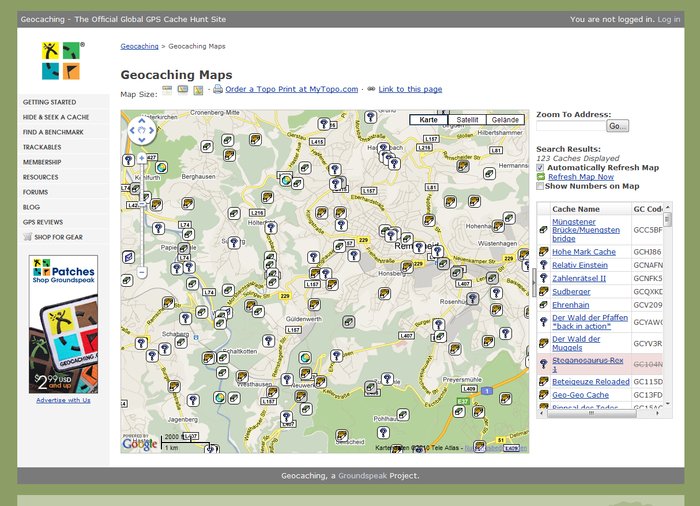Switch the map to Karte view
The image size is (700, 506).
(428, 120)
